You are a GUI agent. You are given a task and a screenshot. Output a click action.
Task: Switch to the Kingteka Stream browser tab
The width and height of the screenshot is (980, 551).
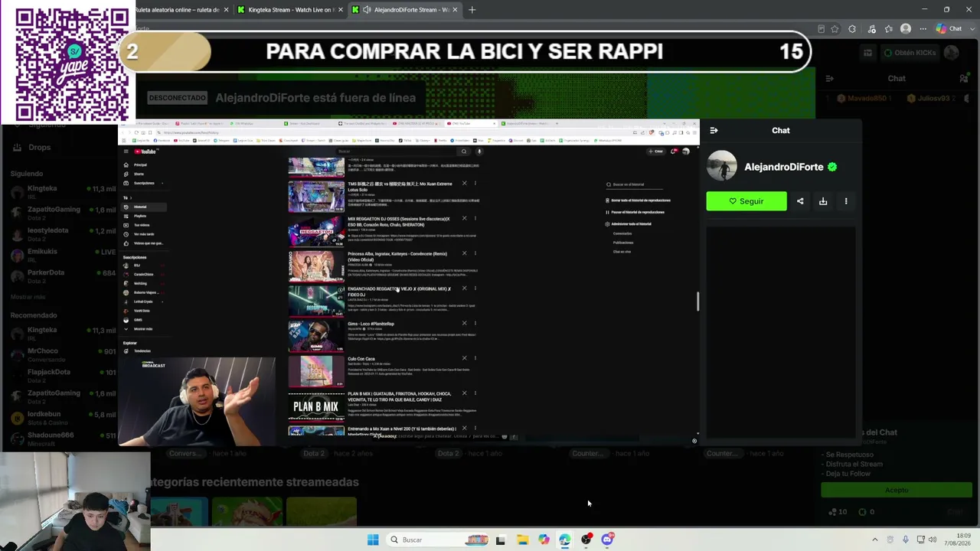tap(290, 10)
